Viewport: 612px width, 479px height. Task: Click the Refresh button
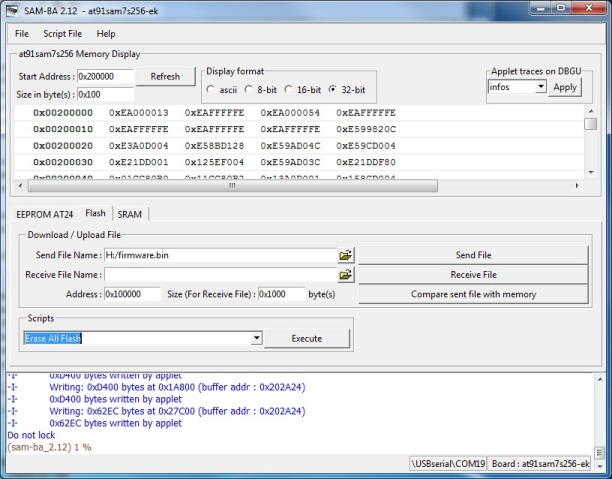click(165, 77)
